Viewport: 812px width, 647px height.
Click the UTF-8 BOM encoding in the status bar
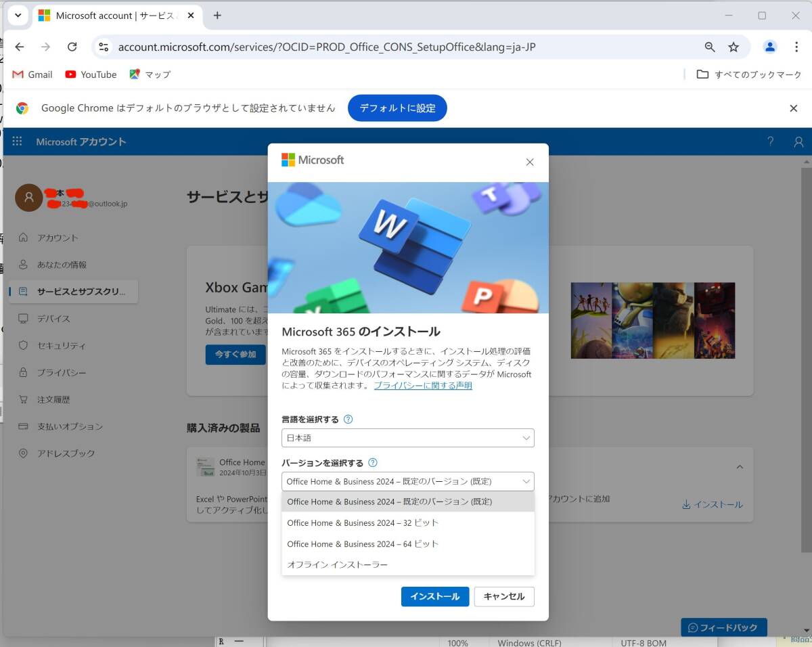[x=644, y=643]
